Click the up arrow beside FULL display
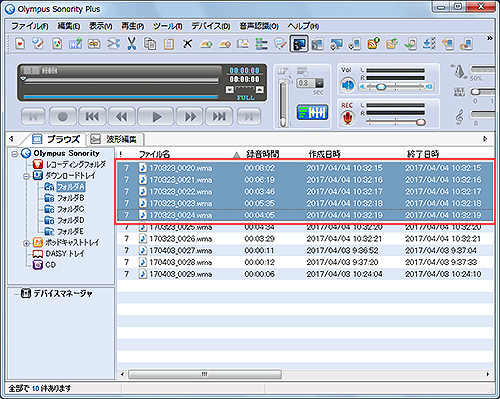 click(260, 90)
